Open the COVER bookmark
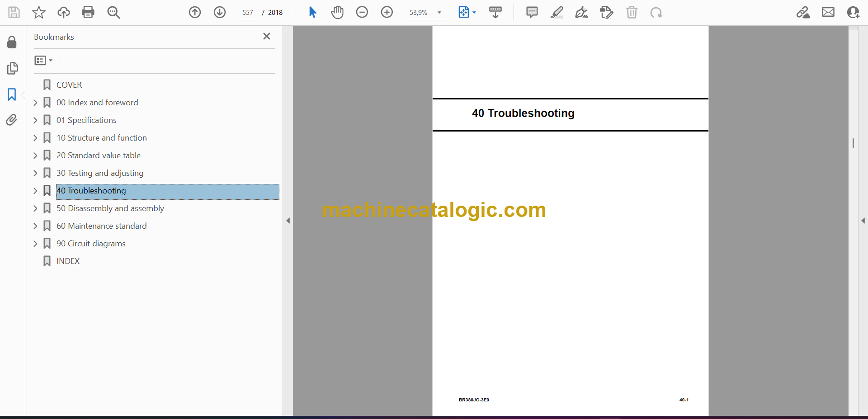The image size is (868, 419). [x=69, y=85]
